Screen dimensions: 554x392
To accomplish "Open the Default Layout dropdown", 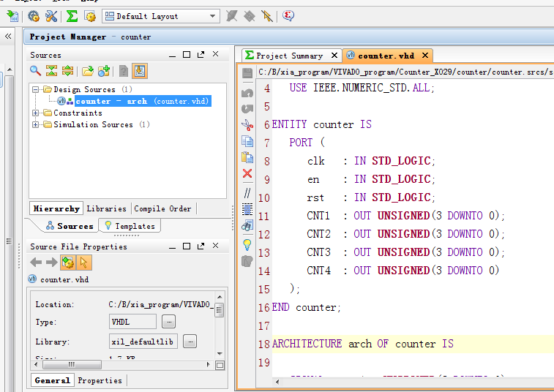I will click(161, 16).
